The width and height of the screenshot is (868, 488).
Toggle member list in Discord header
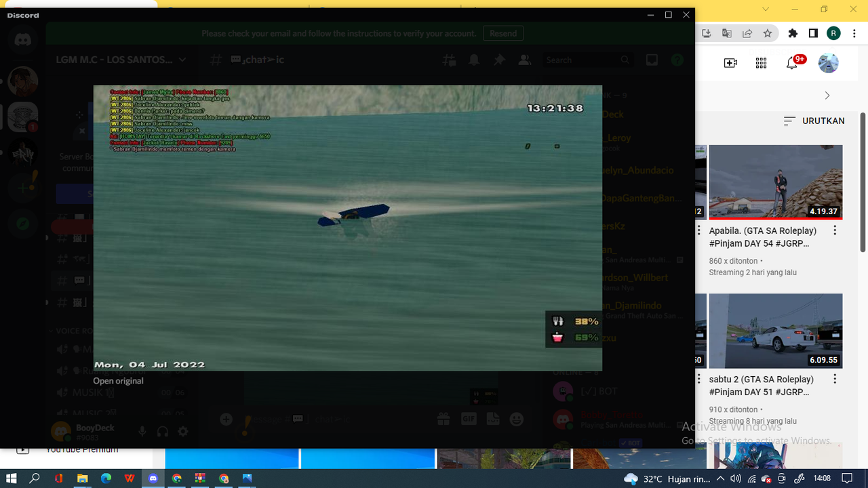(x=524, y=60)
